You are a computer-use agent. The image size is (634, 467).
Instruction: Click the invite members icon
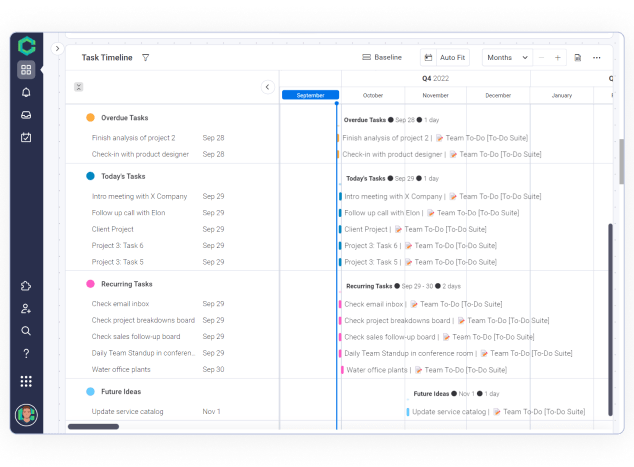[26, 309]
